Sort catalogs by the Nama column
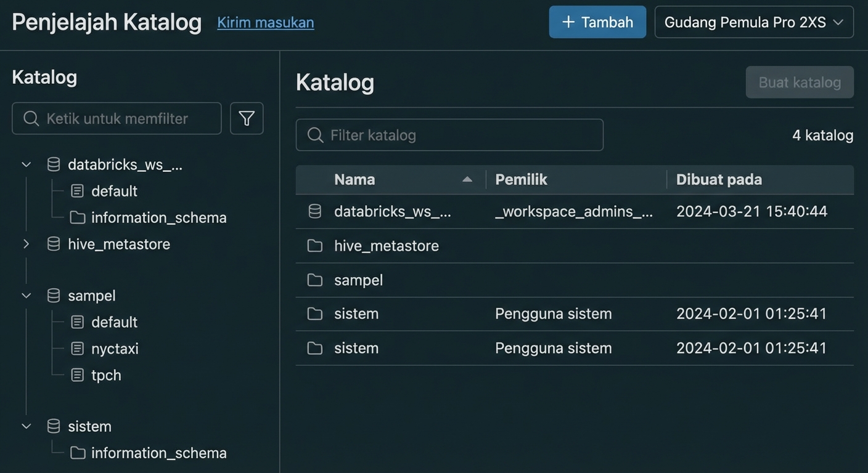 [354, 179]
